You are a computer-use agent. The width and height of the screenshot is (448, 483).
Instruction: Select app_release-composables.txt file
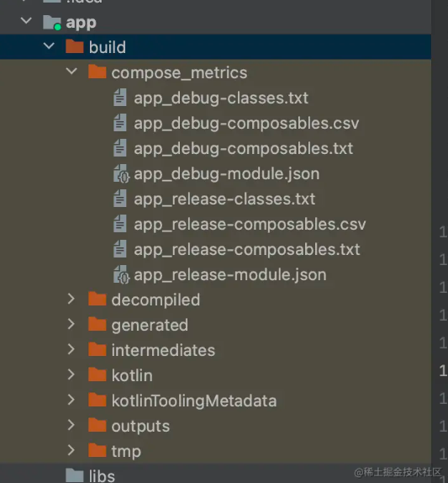tap(247, 250)
